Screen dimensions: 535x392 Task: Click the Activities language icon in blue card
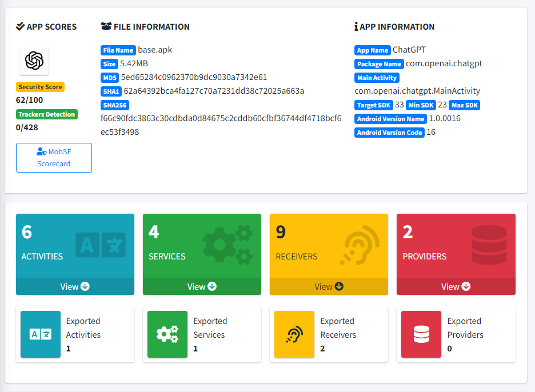[101, 245]
